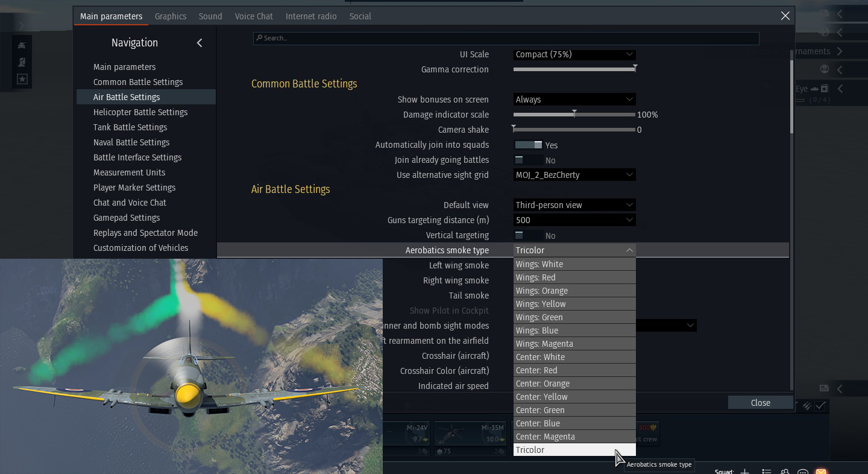Click the magnifier icon in the search field

pyautogui.click(x=259, y=38)
